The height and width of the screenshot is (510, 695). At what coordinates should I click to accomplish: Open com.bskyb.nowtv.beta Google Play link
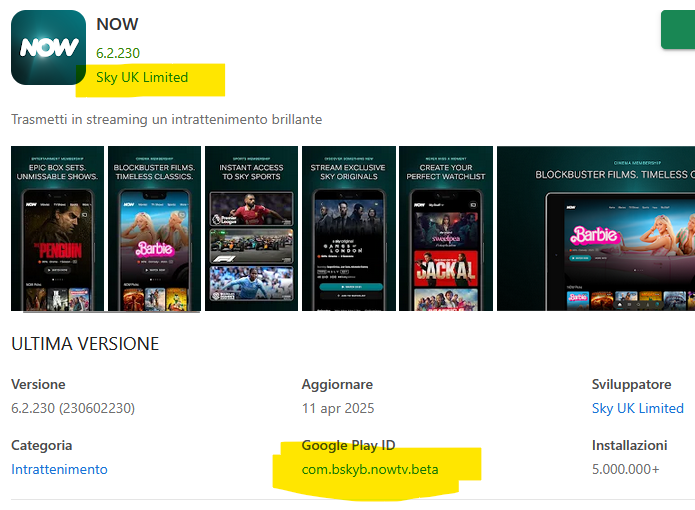(x=370, y=469)
